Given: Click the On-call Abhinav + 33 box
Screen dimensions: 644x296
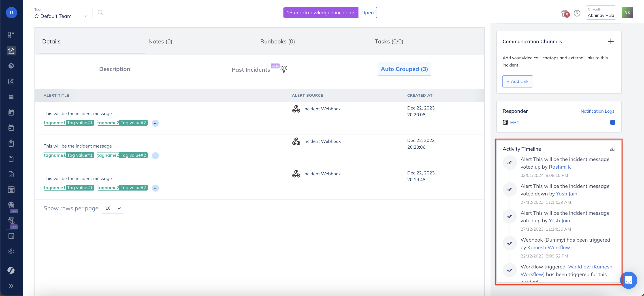Looking at the screenshot, I should (x=601, y=13).
